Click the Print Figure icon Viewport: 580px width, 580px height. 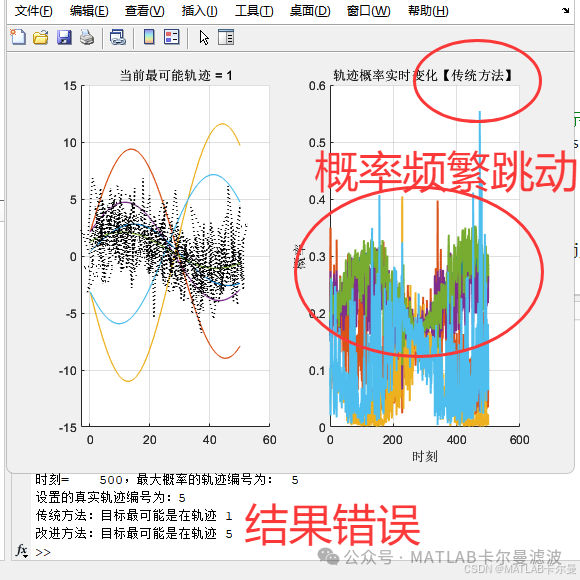point(87,37)
